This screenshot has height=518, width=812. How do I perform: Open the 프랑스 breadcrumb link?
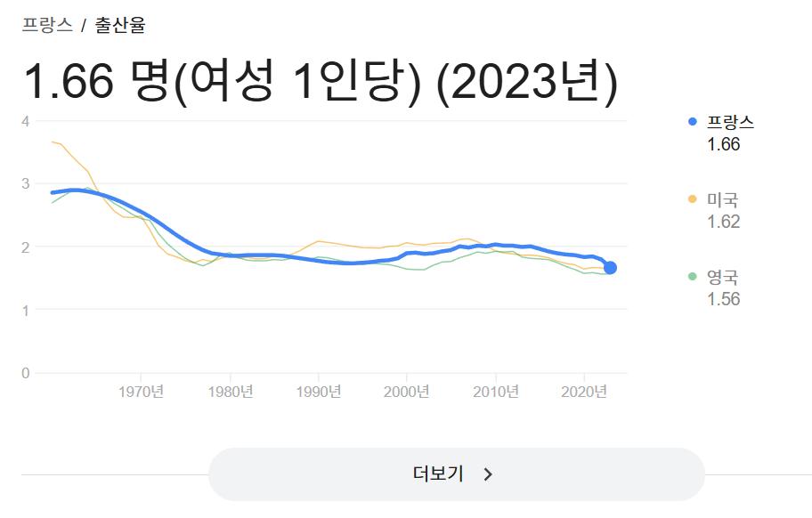47,25
